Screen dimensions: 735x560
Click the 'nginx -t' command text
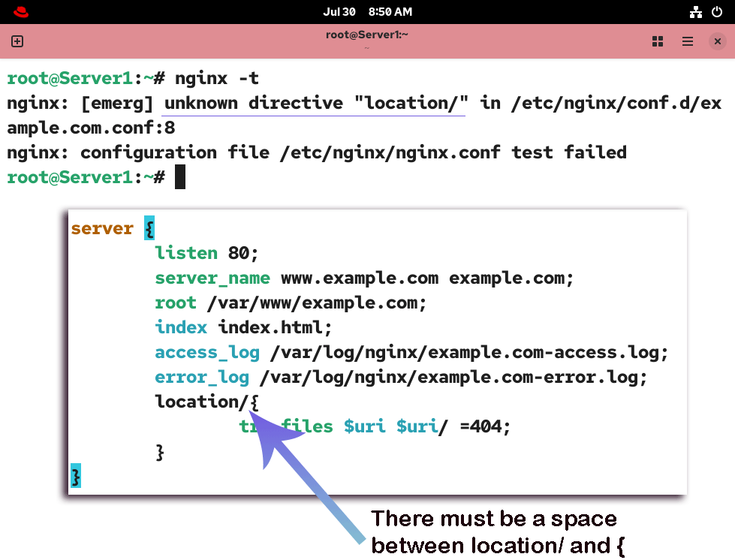(216, 78)
